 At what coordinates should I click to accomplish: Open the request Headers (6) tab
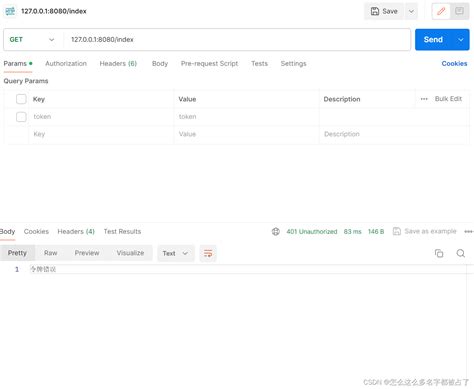(x=118, y=64)
